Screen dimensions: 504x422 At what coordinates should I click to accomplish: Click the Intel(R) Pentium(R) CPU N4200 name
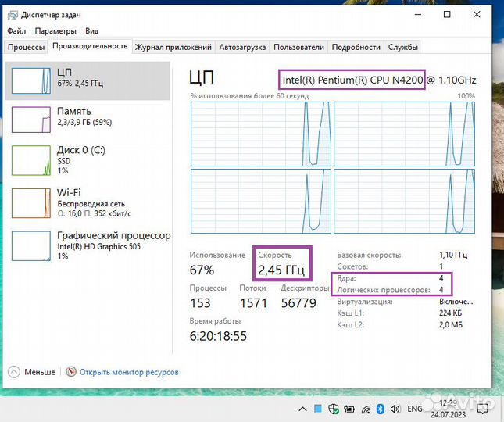point(352,80)
